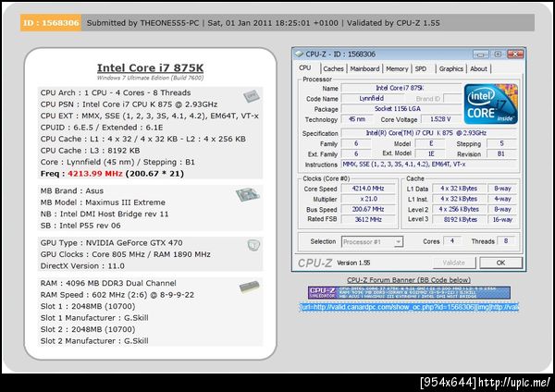Click the Revision value B1
The width and height of the screenshot is (555, 392).
501,153
